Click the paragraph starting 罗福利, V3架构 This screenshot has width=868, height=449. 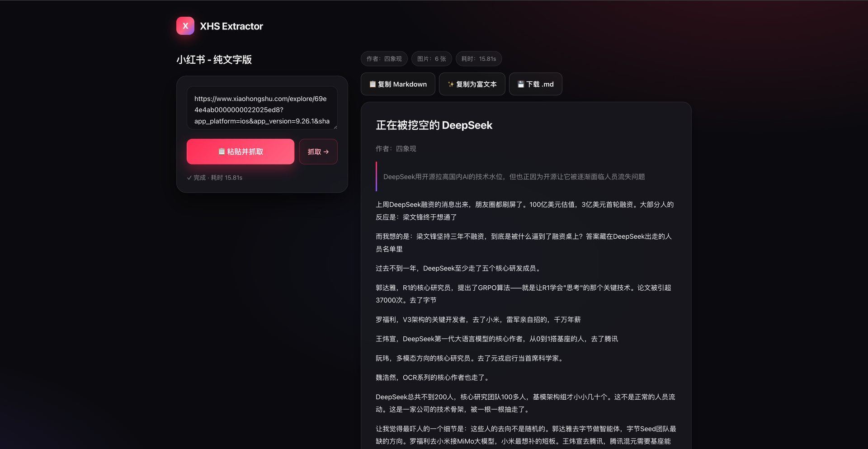tap(478, 320)
